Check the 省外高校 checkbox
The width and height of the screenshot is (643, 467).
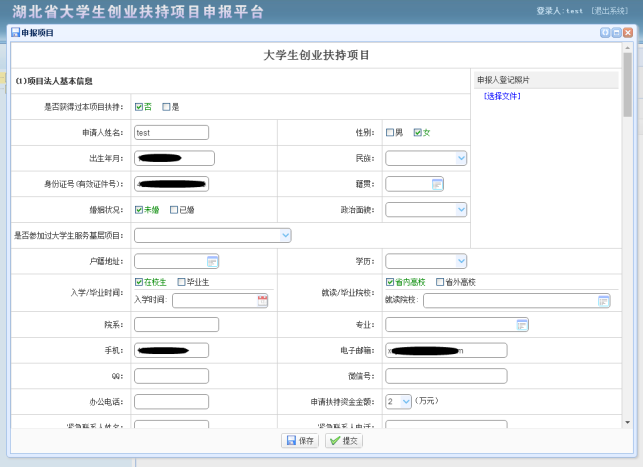coord(438,282)
